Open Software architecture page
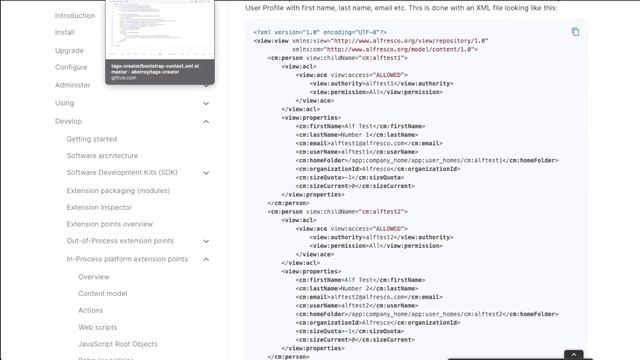Viewport: 640px width, 360px height. point(102,156)
